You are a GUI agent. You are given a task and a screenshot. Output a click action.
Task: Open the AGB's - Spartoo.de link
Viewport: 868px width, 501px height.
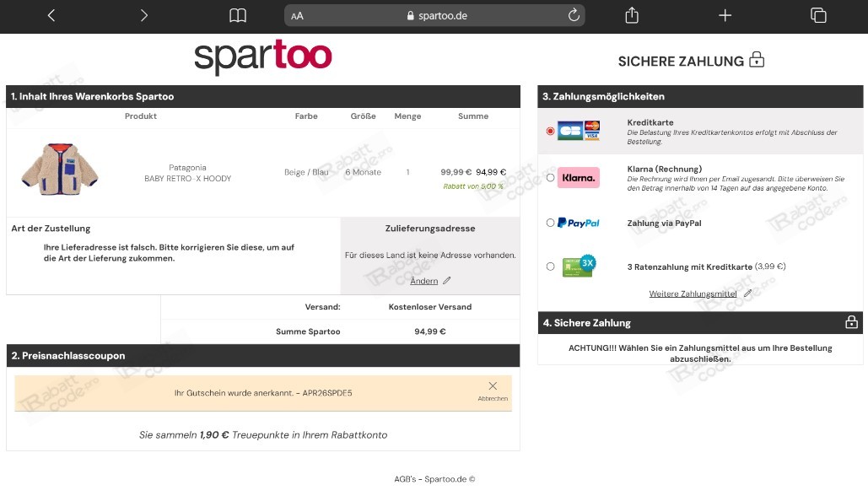coord(432,478)
